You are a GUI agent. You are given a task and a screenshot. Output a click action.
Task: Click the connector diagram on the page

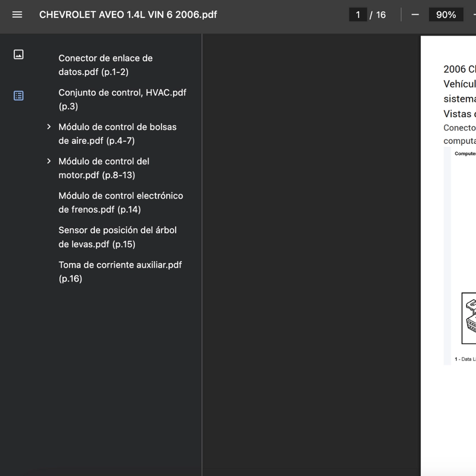469,318
